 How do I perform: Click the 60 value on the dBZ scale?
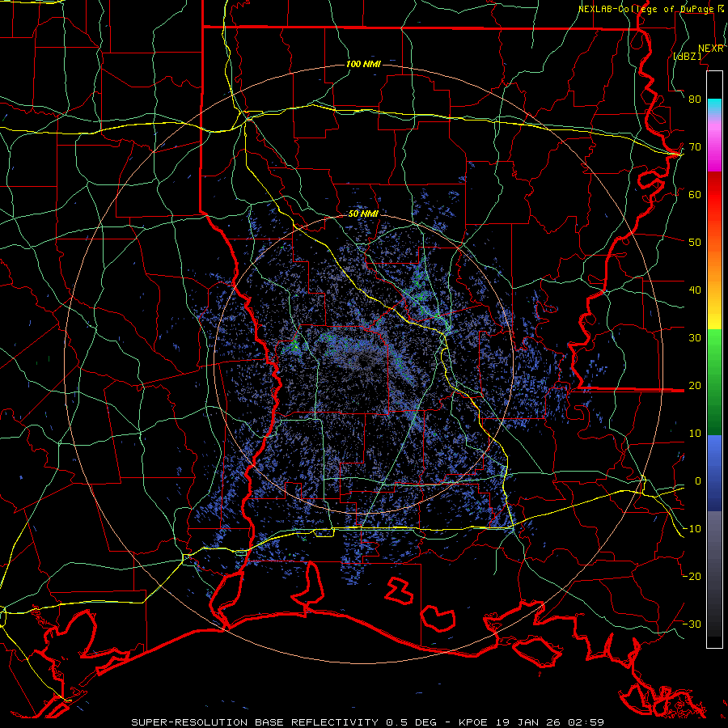pyautogui.click(x=695, y=194)
